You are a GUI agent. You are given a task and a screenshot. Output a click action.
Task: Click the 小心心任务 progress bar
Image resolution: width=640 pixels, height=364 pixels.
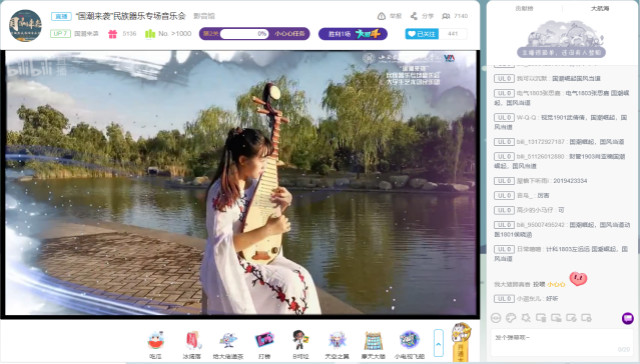pos(254,34)
